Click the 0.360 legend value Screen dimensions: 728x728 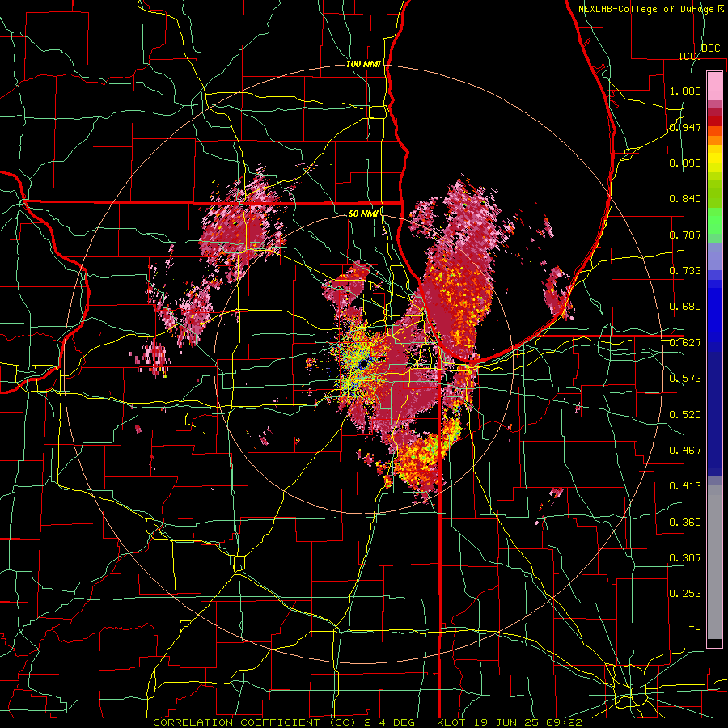[685, 523]
